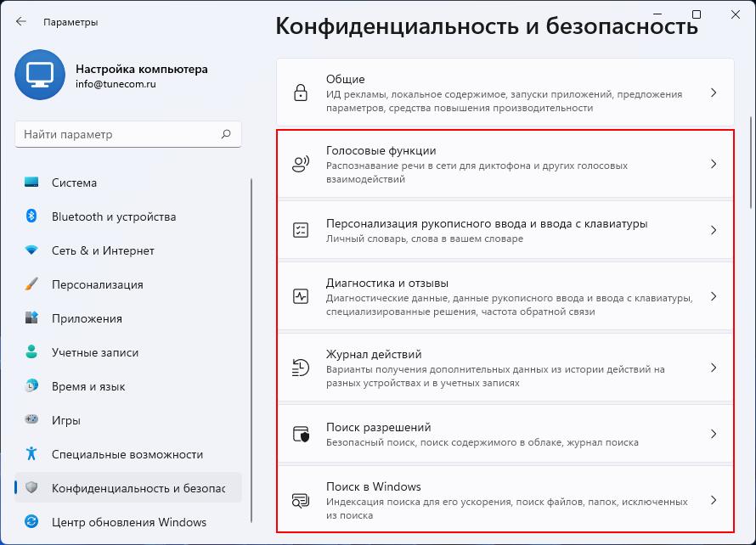756x545 pixels.
Task: Open Поиск разрешений settings
Action: click(505, 434)
